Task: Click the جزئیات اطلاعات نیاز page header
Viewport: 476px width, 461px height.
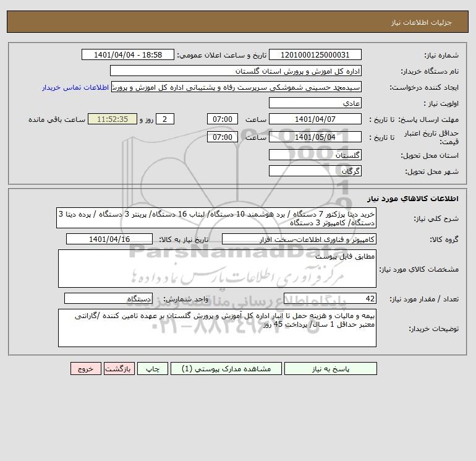Action: [x=422, y=22]
